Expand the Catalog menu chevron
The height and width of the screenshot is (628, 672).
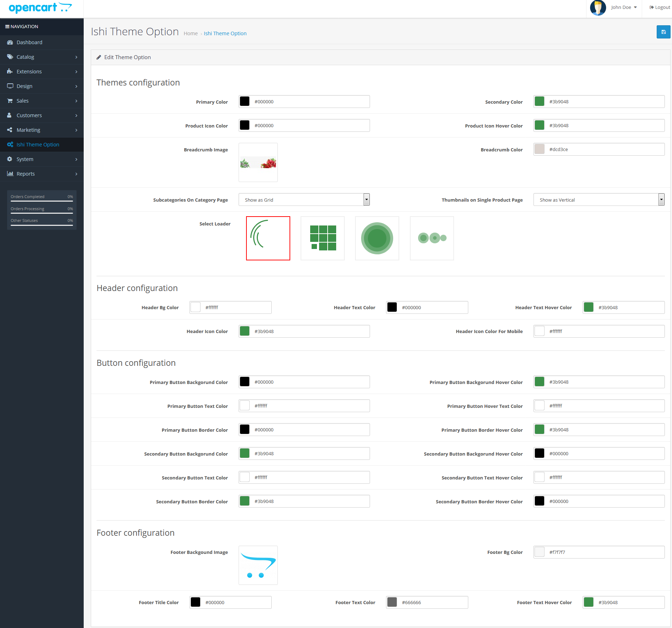76,57
